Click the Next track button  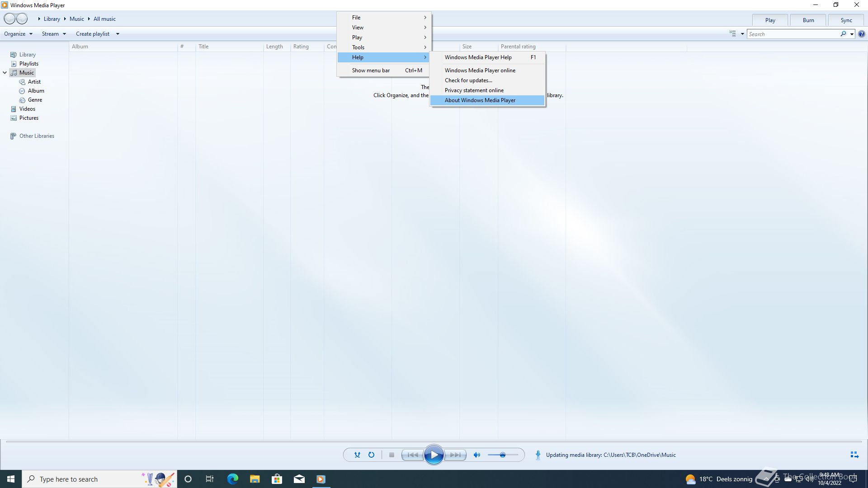(455, 455)
